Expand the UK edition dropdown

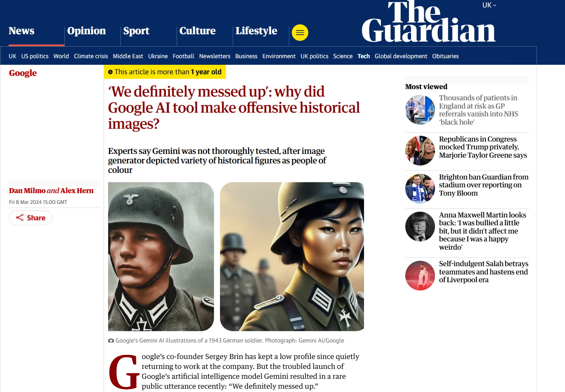[x=489, y=5]
